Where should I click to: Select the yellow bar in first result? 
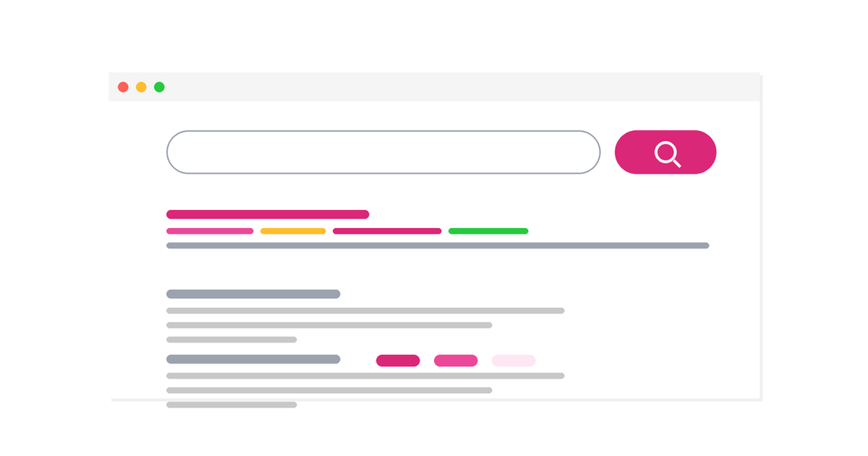[x=293, y=231]
